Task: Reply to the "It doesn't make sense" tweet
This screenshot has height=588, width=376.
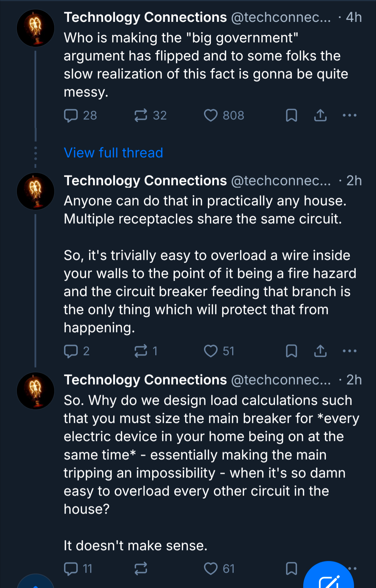Action: pos(71,569)
